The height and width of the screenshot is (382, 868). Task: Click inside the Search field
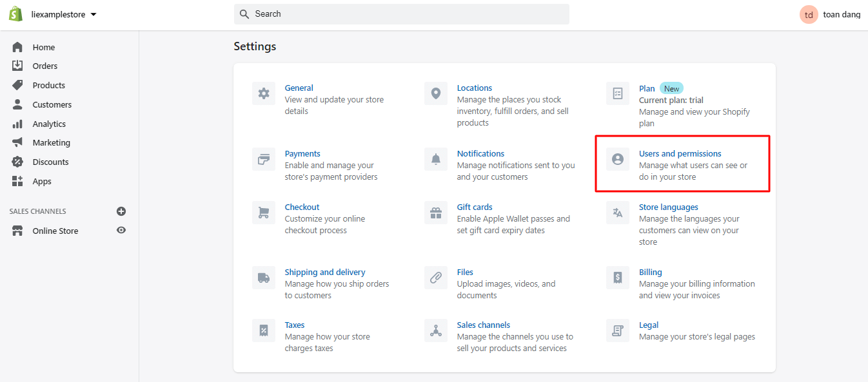(401, 14)
